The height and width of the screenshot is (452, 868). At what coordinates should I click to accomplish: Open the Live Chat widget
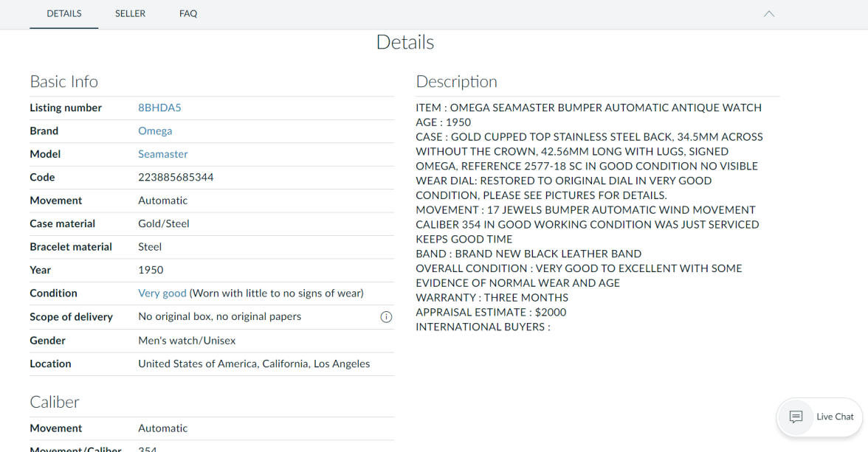point(819,417)
